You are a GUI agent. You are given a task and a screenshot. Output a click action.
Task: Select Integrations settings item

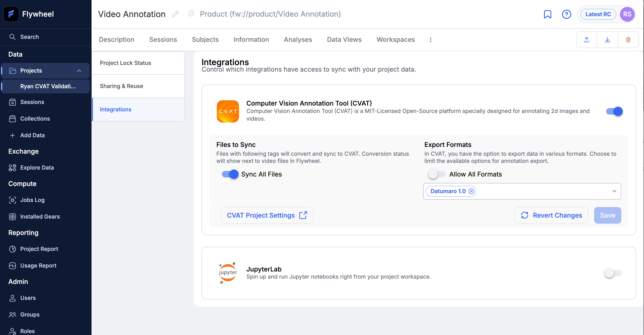pyautogui.click(x=138, y=110)
